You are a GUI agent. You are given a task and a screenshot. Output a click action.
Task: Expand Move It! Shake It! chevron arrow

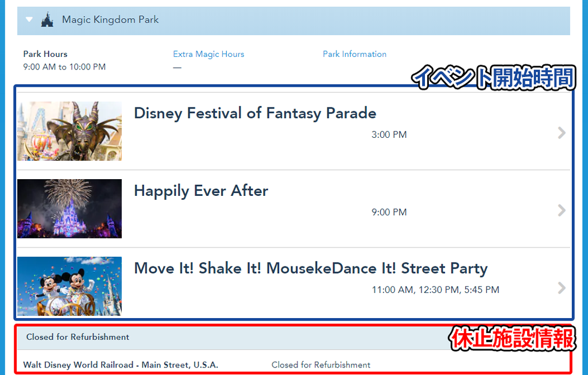pos(562,288)
